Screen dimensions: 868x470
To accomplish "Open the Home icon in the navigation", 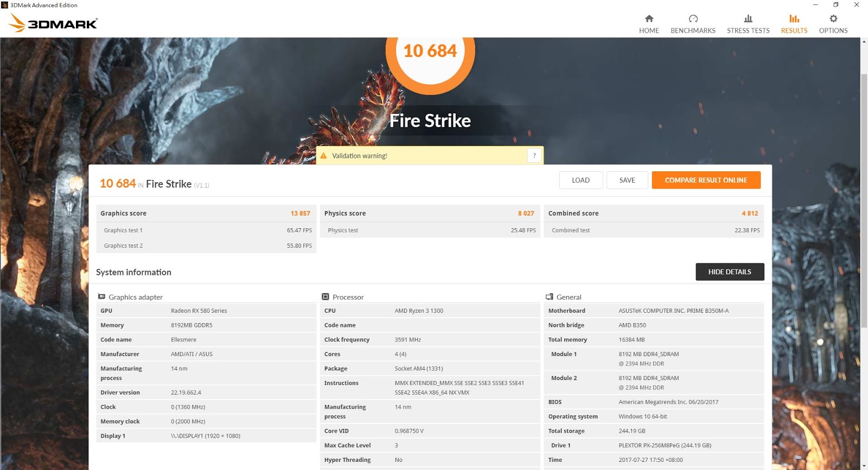I will (x=649, y=18).
